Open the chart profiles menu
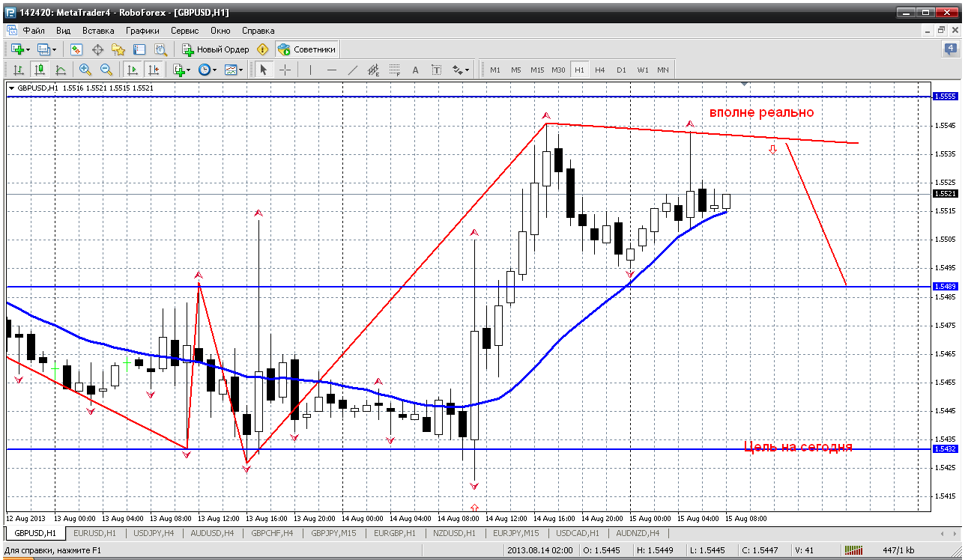The width and height of the screenshot is (965, 560). coord(43,49)
